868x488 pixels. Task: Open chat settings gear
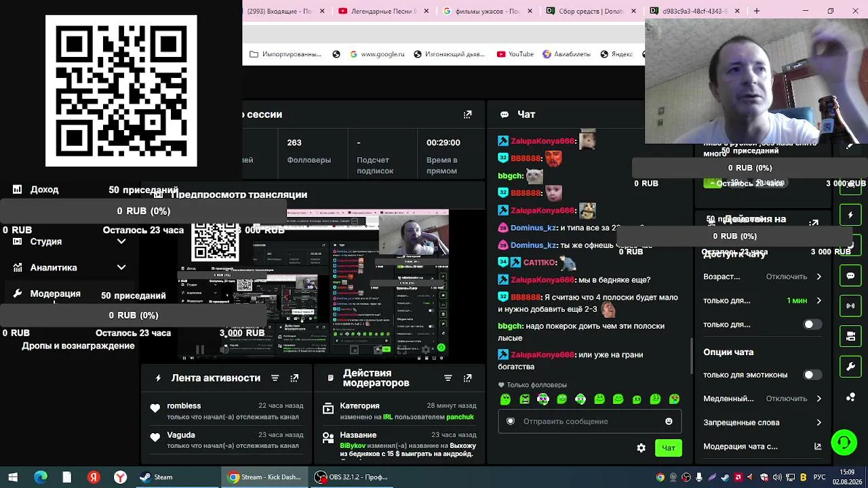tap(641, 448)
